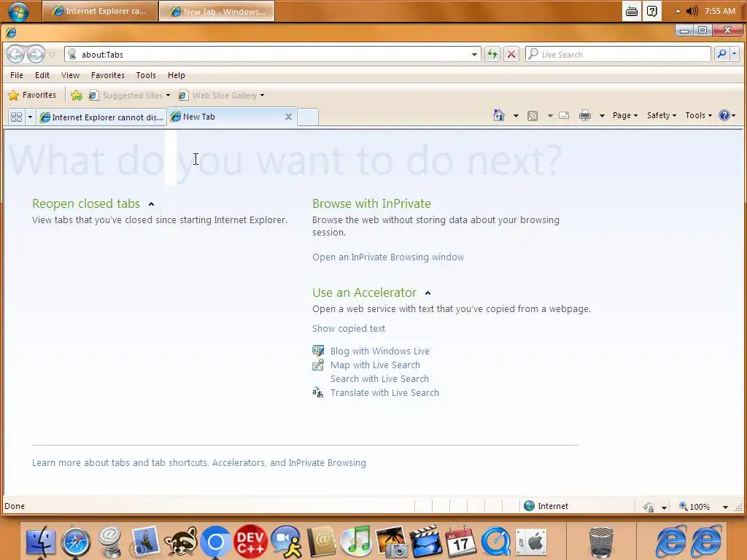The image size is (747, 560).
Task: Launch Dev-C++ from the dock
Action: pos(251,542)
